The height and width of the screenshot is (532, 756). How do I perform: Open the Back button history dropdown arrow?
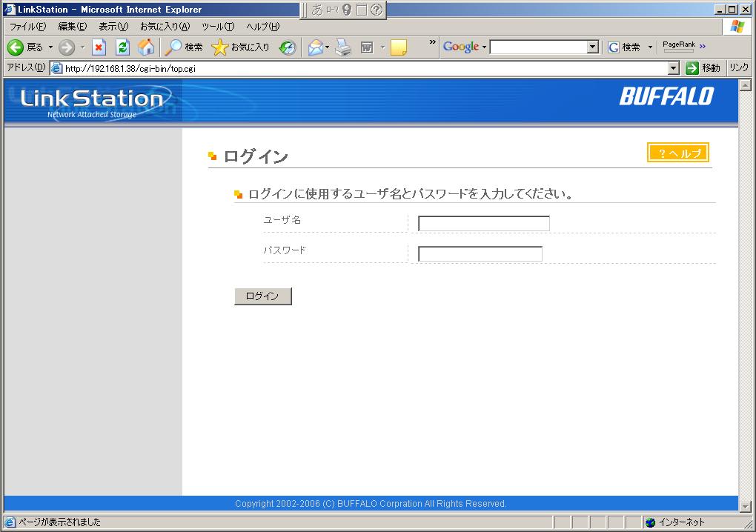click(50, 47)
